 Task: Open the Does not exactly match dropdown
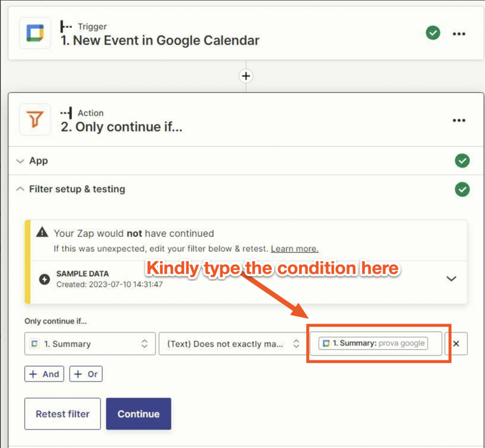click(233, 344)
